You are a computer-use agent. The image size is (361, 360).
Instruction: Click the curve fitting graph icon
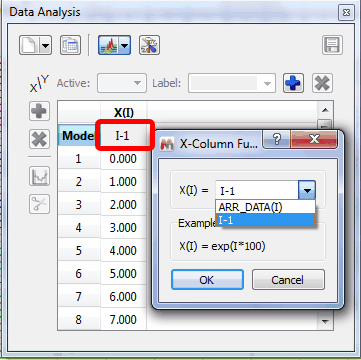pyautogui.click(x=39, y=176)
